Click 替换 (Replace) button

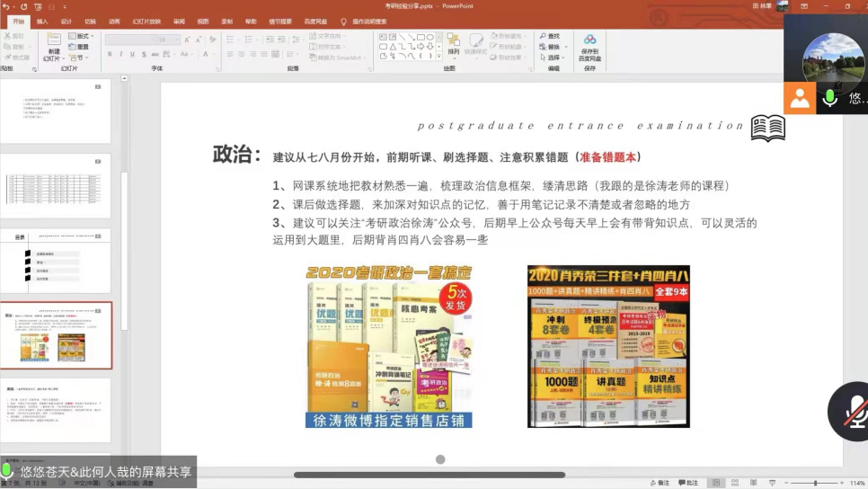coord(553,47)
